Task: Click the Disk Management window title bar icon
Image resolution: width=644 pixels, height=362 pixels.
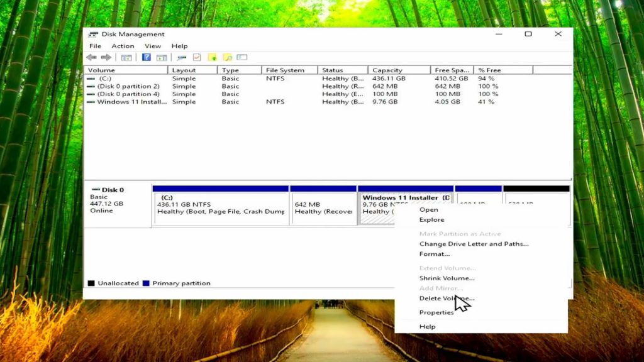Action: [x=95, y=34]
